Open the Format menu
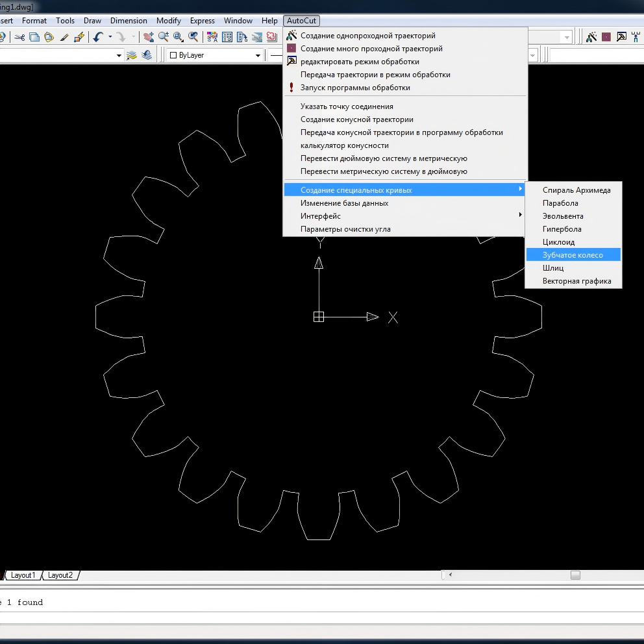The width and height of the screenshot is (644, 644). pyautogui.click(x=34, y=21)
